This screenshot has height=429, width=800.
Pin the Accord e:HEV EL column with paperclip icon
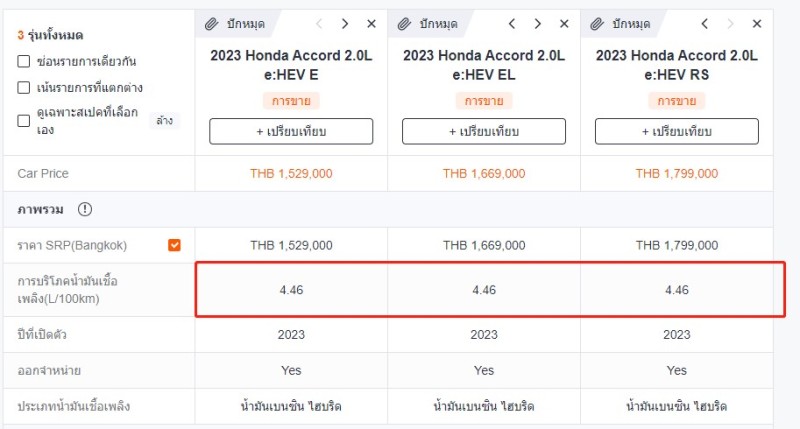coord(428,24)
